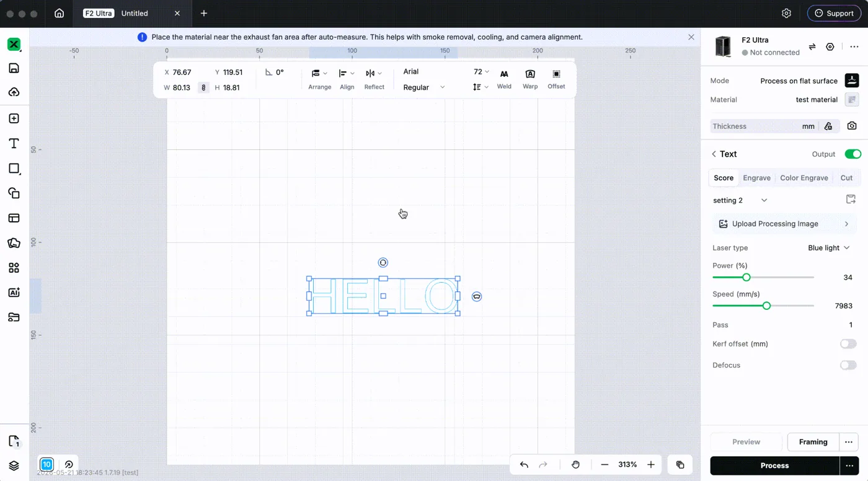868x481 pixels.
Task: Open cloud upload in left sidebar
Action: 14,92
